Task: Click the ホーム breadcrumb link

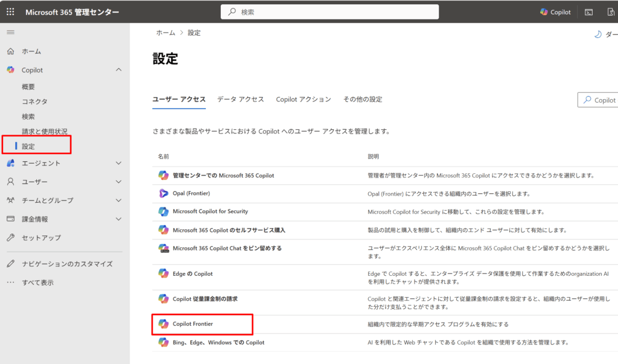Action: click(166, 33)
